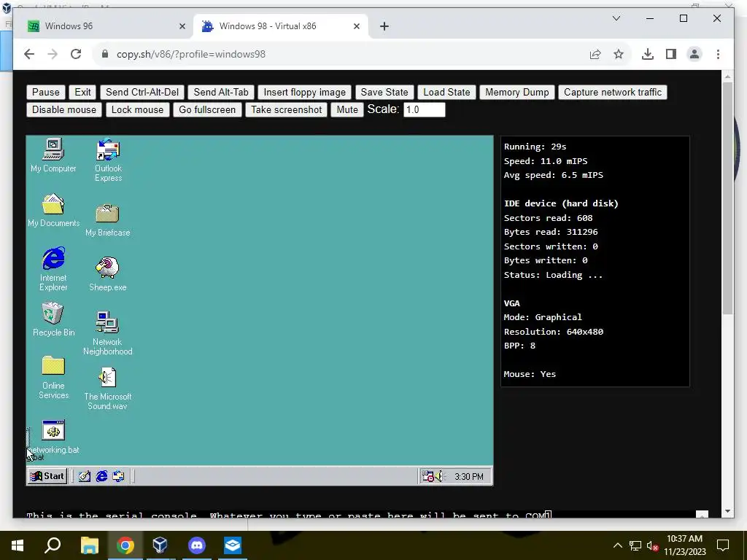
Task: Show hidden tray icons chevron
Action: click(617, 545)
